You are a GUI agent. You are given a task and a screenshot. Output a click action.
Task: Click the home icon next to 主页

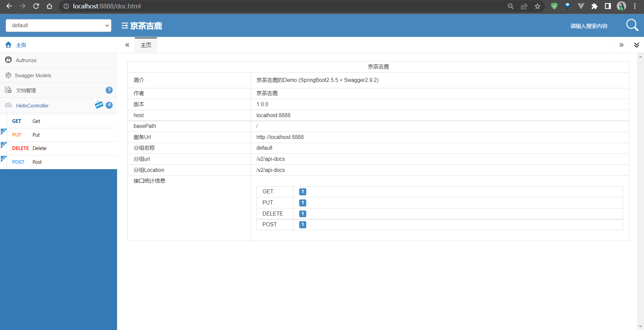click(8, 45)
